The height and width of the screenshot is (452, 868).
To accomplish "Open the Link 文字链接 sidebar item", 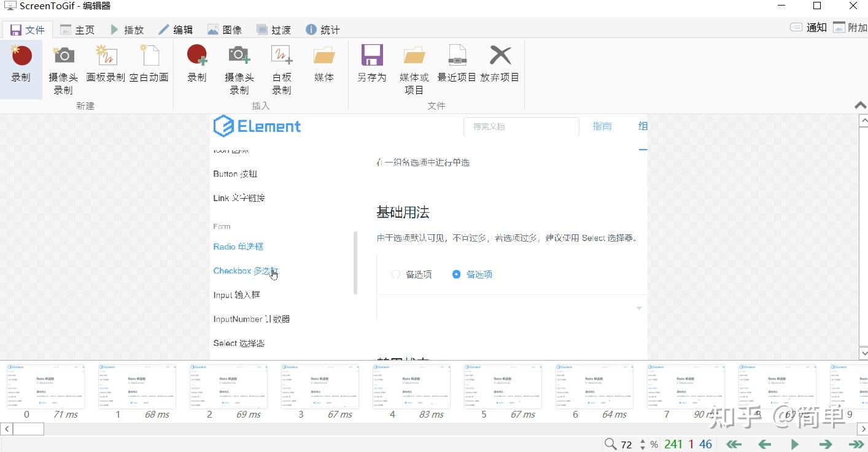I will pos(239,198).
